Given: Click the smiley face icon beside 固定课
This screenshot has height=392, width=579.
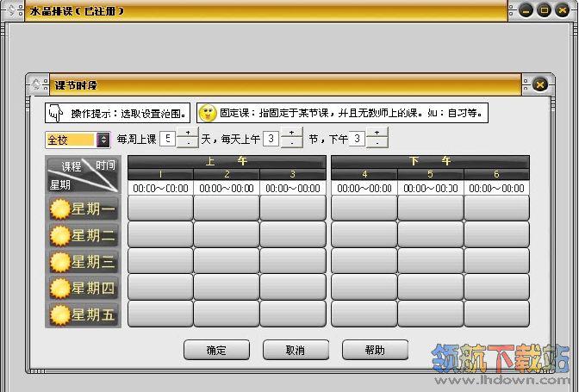Looking at the screenshot, I should [x=208, y=113].
